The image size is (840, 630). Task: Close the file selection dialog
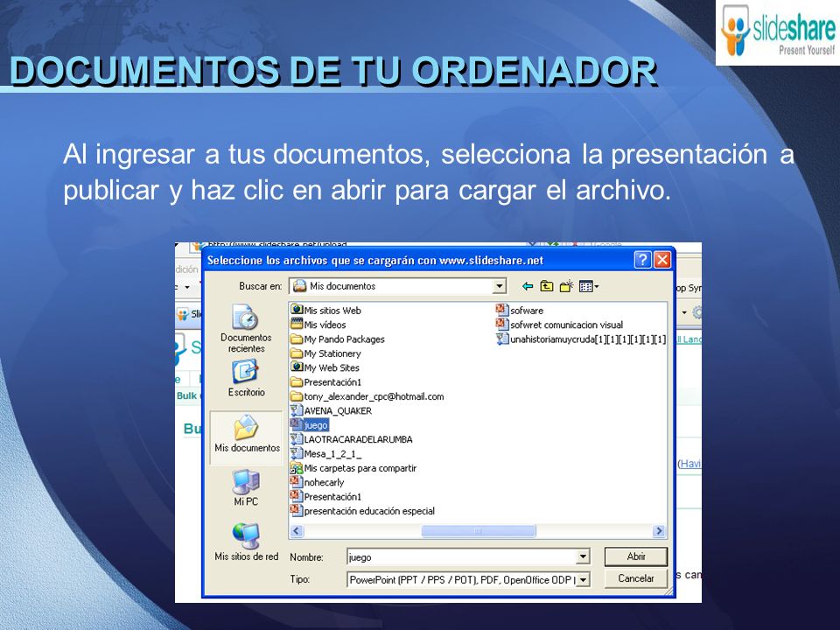click(x=662, y=261)
